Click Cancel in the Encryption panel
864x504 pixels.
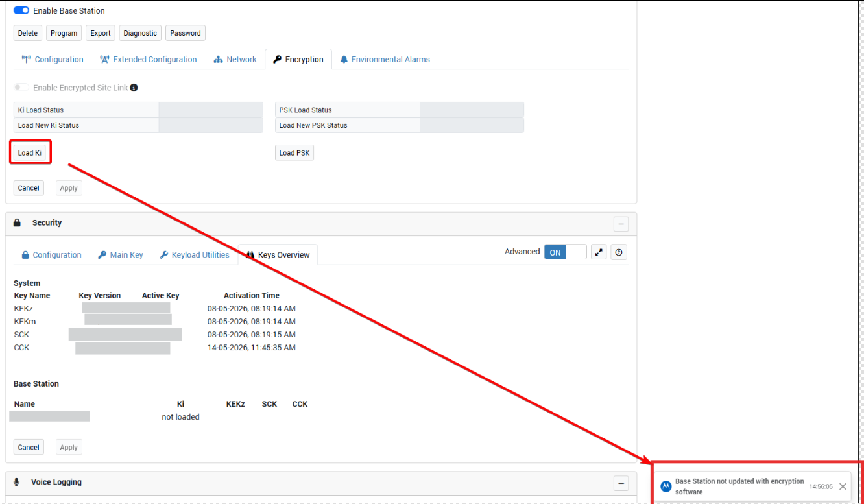click(x=29, y=188)
